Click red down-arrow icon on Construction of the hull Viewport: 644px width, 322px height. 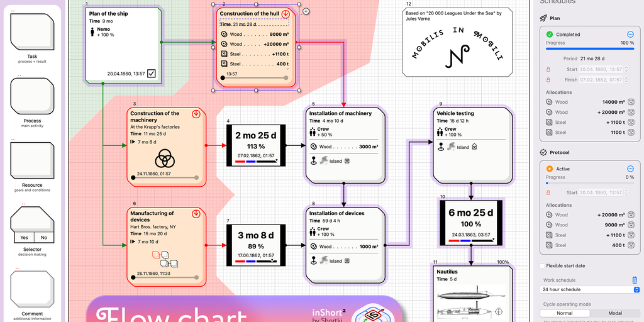pos(286,14)
